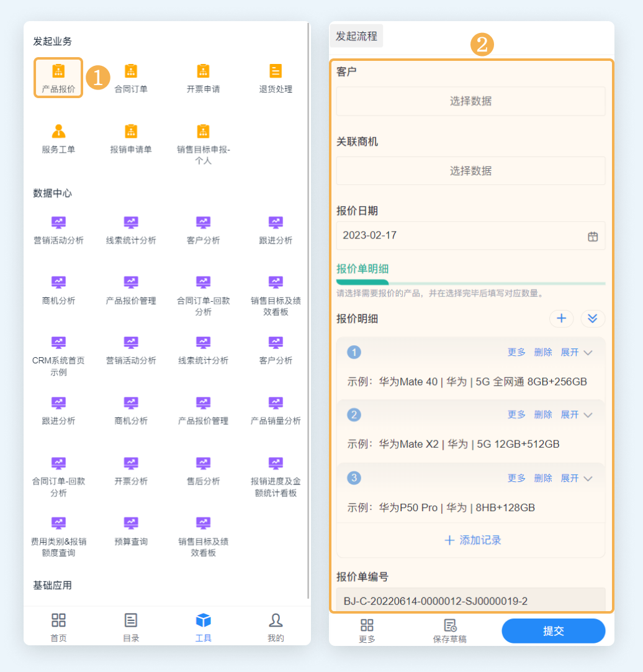Expand record 1 via 展开

[x=576, y=352]
